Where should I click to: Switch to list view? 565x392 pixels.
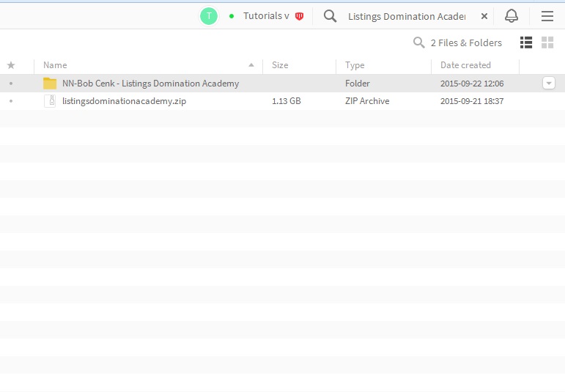[526, 42]
